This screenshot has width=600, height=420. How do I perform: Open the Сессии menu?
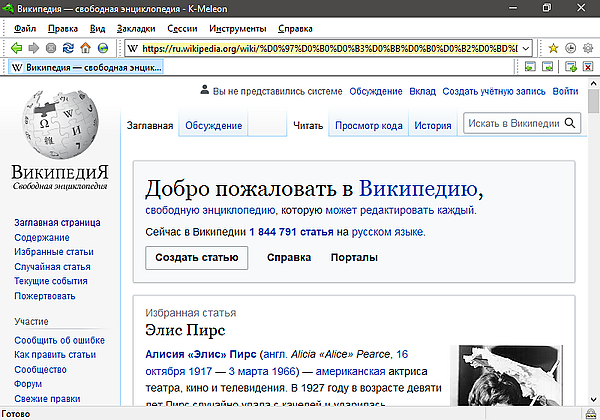182,29
